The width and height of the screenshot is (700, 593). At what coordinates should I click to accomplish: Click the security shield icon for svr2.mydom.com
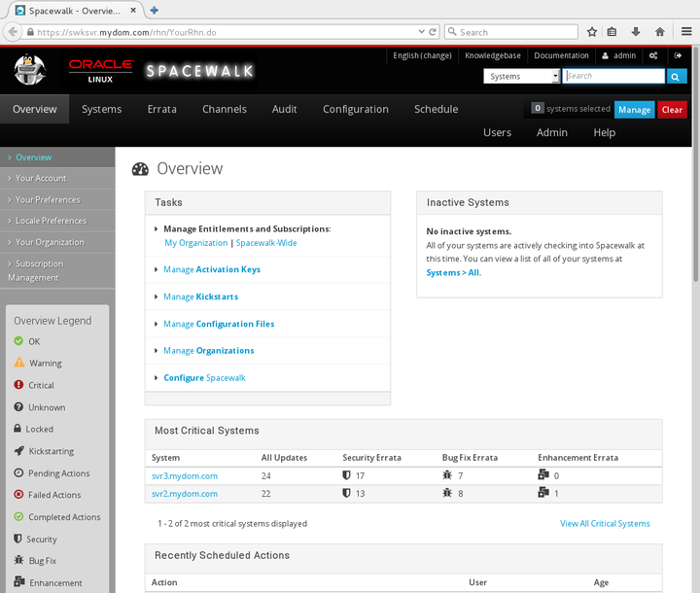coord(346,493)
